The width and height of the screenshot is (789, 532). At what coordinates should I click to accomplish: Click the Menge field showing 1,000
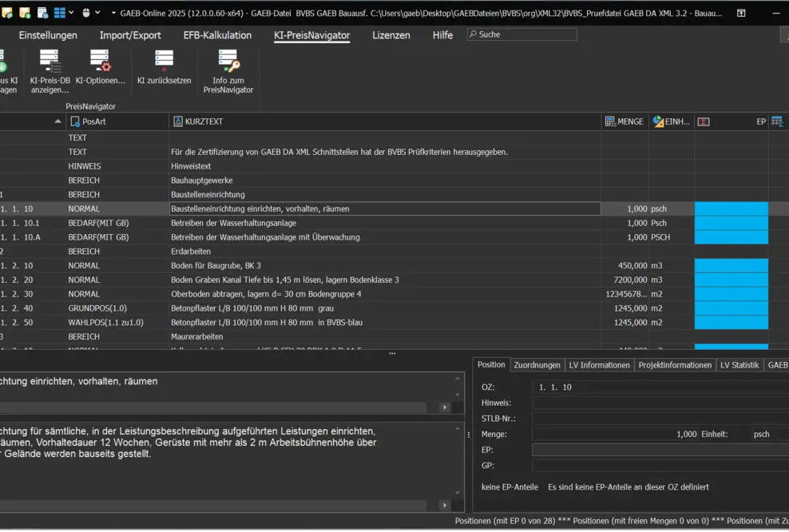click(616, 434)
